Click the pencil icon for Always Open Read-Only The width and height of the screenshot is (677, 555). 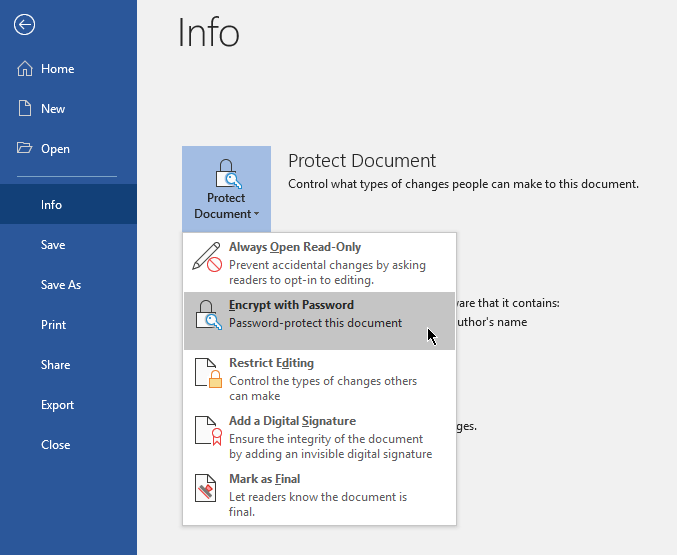207,257
